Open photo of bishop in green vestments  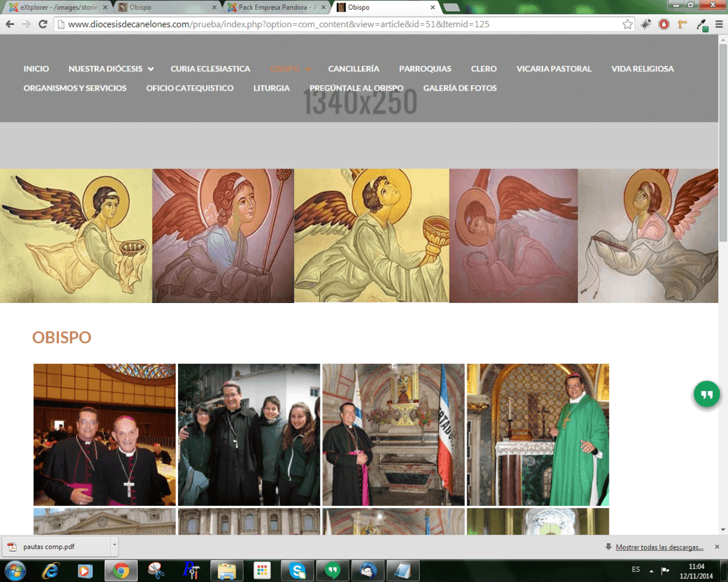pos(537,435)
